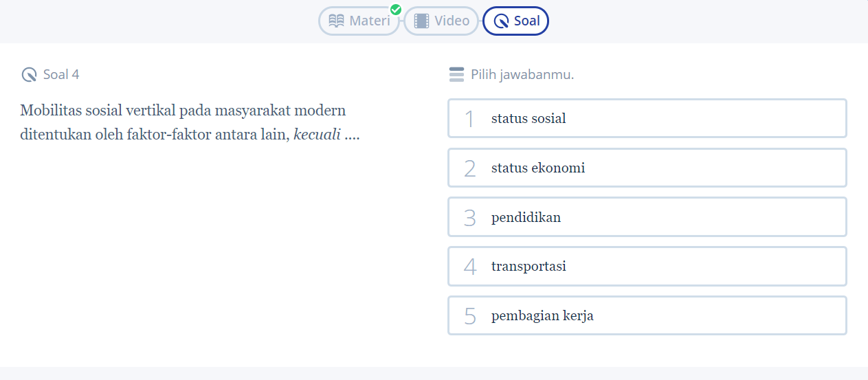Choose answer "status sosial"
Screen dimensions: 868x380
[647, 118]
